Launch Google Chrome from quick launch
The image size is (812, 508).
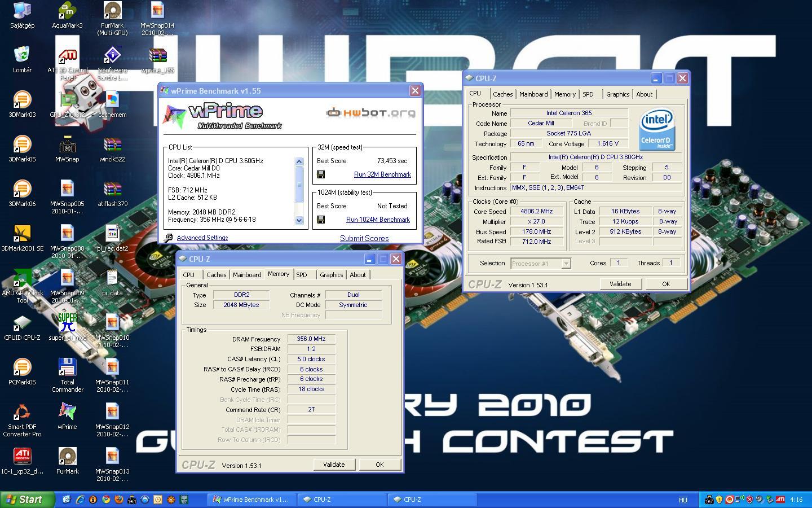(x=106, y=500)
